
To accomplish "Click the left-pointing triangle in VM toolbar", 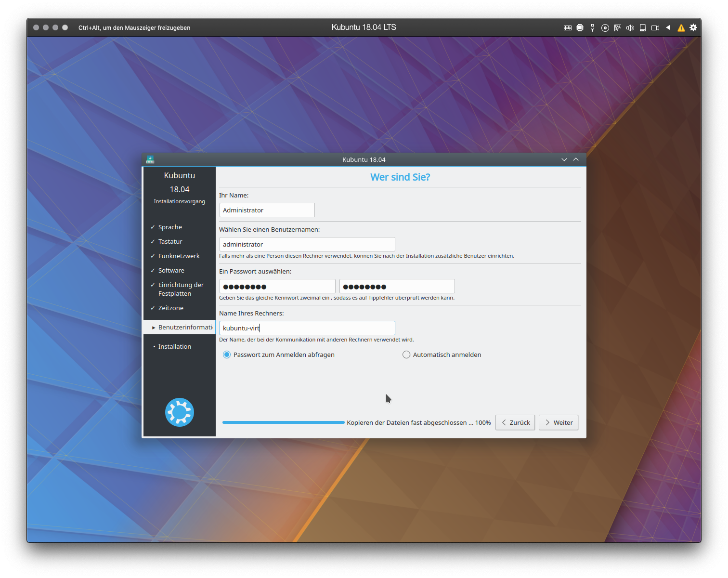I will (668, 27).
